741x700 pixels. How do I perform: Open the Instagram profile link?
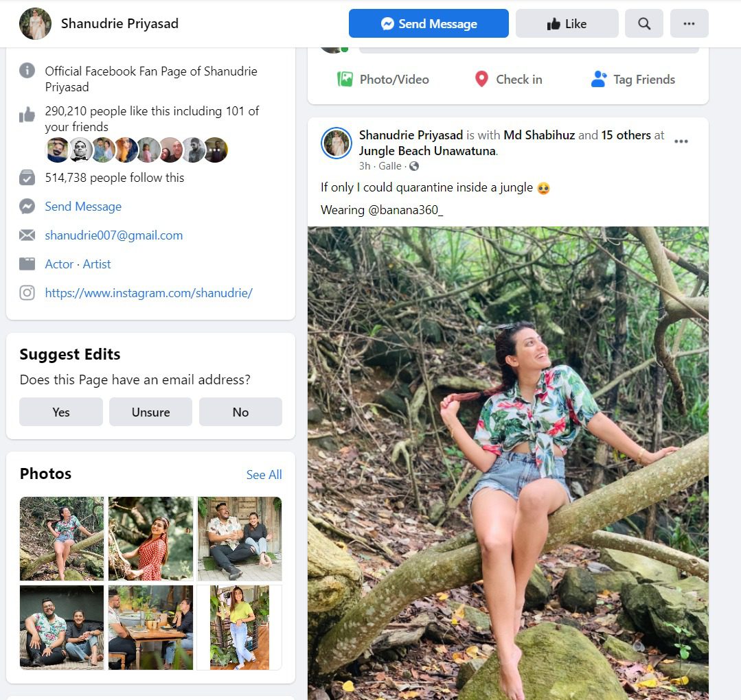(x=148, y=293)
